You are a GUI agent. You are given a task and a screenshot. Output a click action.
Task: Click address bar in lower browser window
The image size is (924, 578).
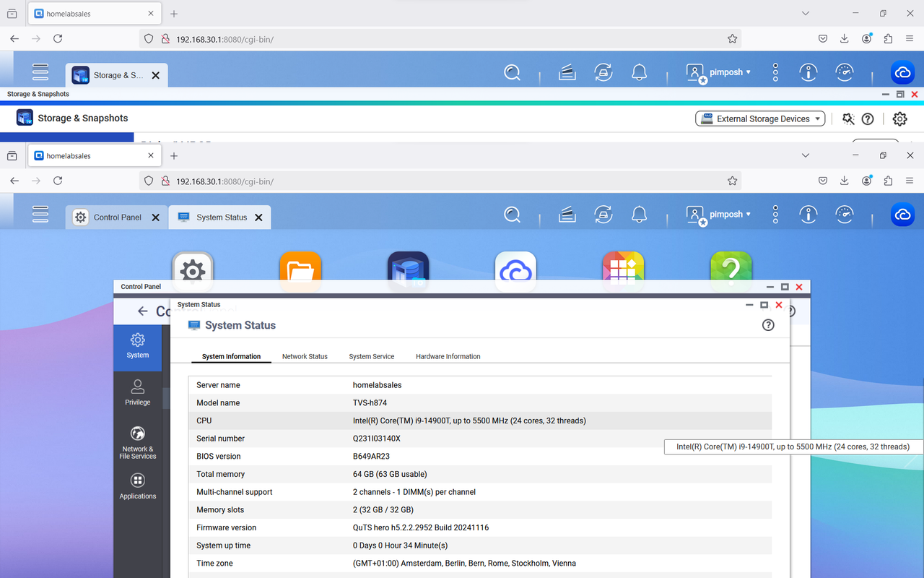click(440, 181)
